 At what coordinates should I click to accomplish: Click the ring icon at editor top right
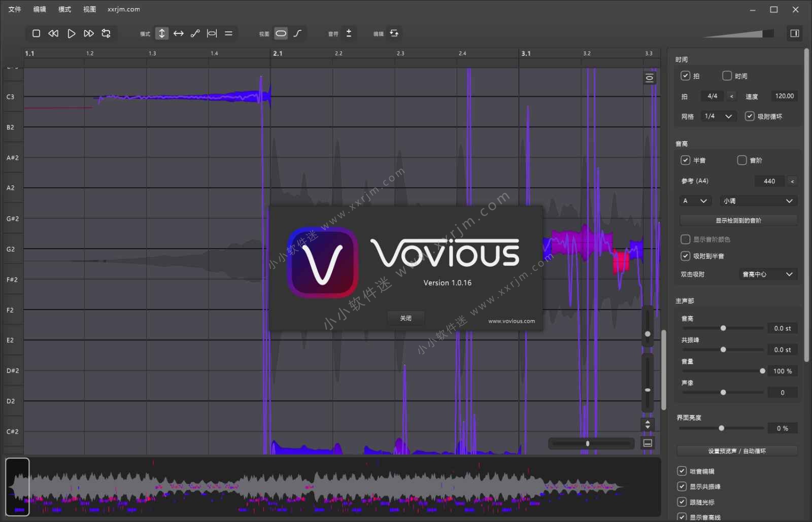click(650, 78)
